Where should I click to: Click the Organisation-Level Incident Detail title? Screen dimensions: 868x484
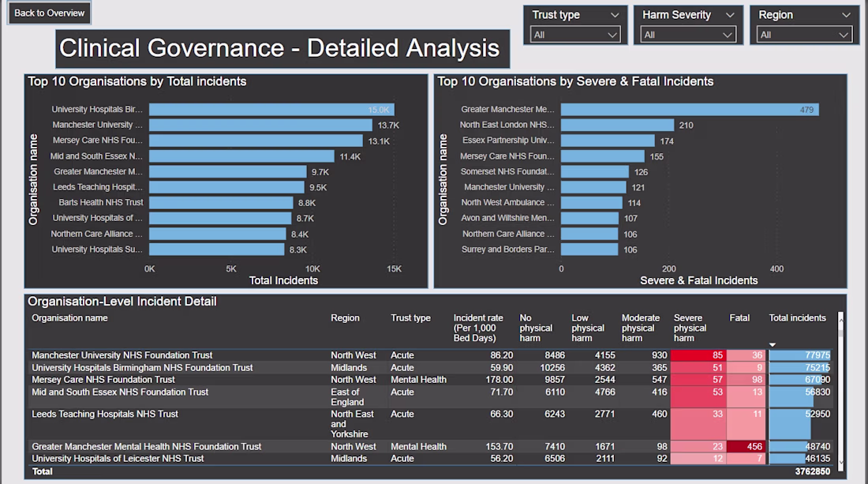click(x=122, y=302)
